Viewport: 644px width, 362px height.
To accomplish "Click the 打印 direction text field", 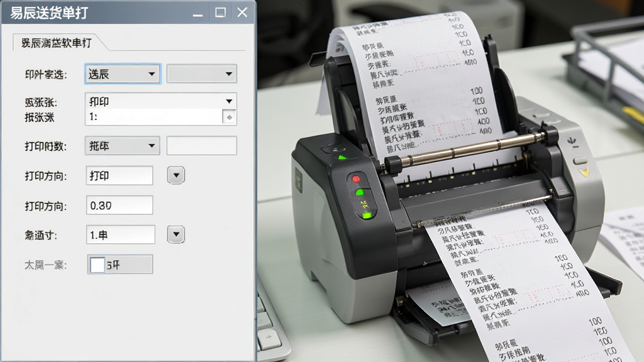I will coord(119,176).
